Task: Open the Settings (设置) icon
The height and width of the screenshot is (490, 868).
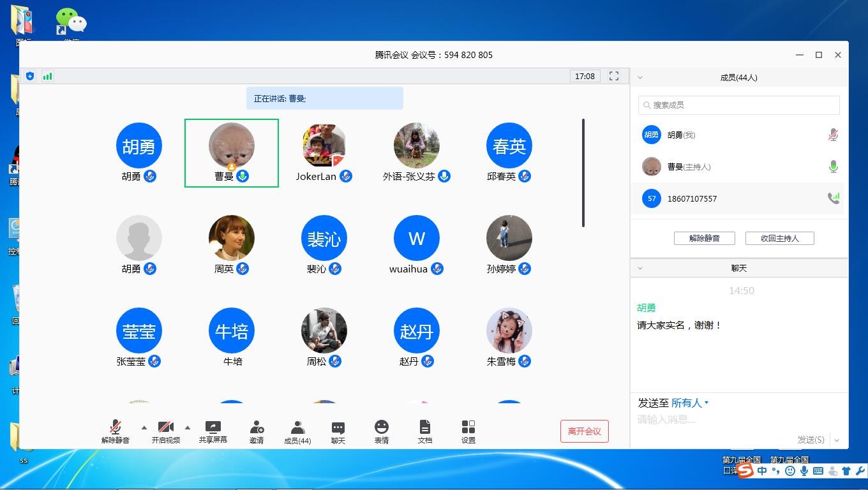Action: 468,427
